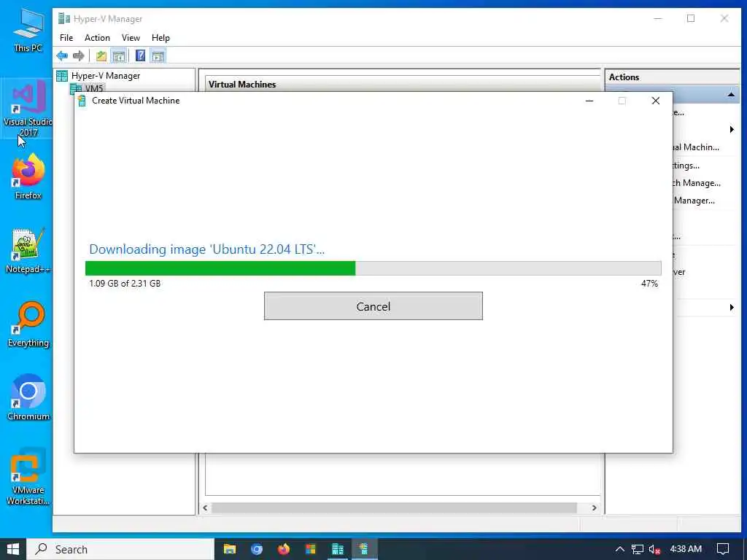Viewport: 747px width, 560px height.
Task: Open the View menu
Action: pos(131,38)
